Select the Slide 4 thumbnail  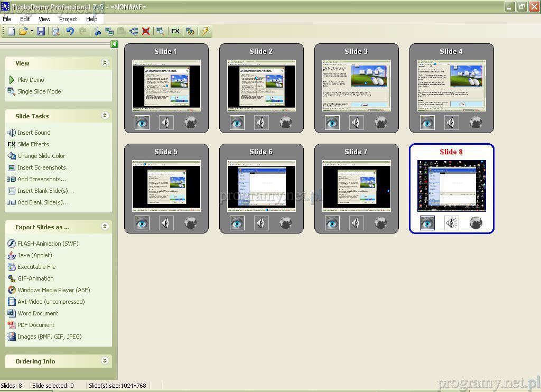(x=451, y=85)
